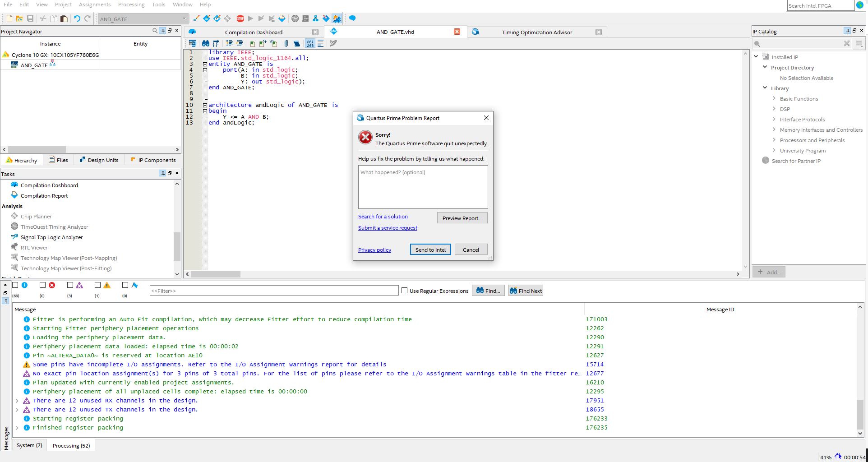Click the Programmer icon in main toolbar
The image size is (868, 462).
click(326, 18)
